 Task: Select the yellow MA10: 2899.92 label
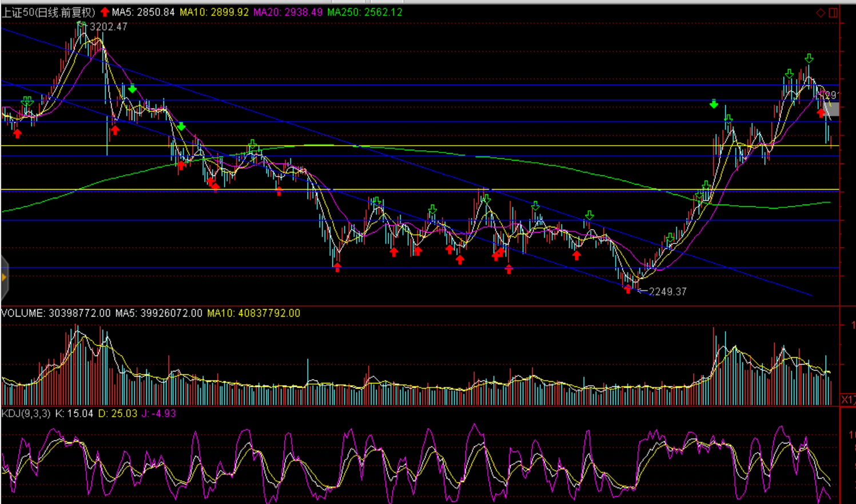coord(214,12)
